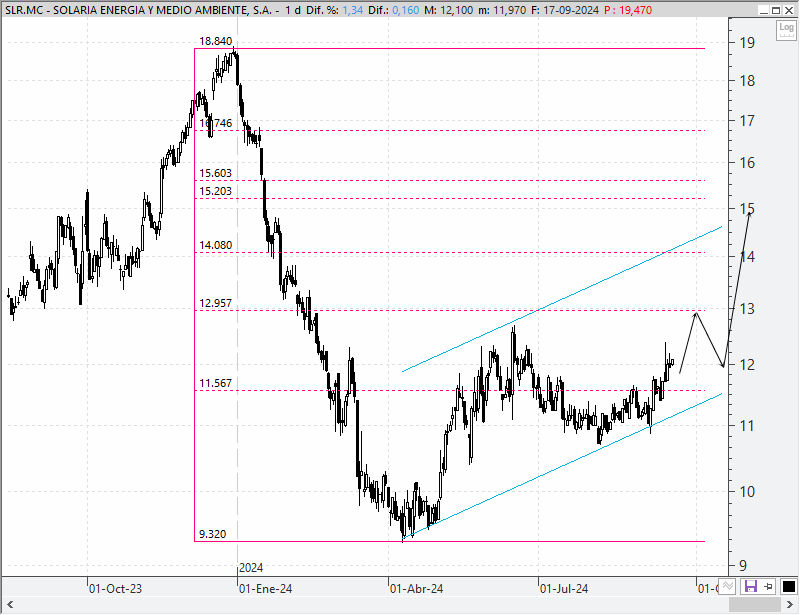Click the purple save diskette icon
800x615 pixels.
[x=751, y=586]
